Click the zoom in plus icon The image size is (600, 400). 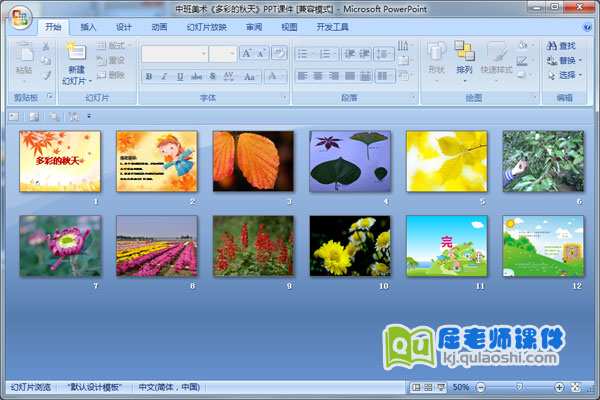pyautogui.click(x=558, y=387)
